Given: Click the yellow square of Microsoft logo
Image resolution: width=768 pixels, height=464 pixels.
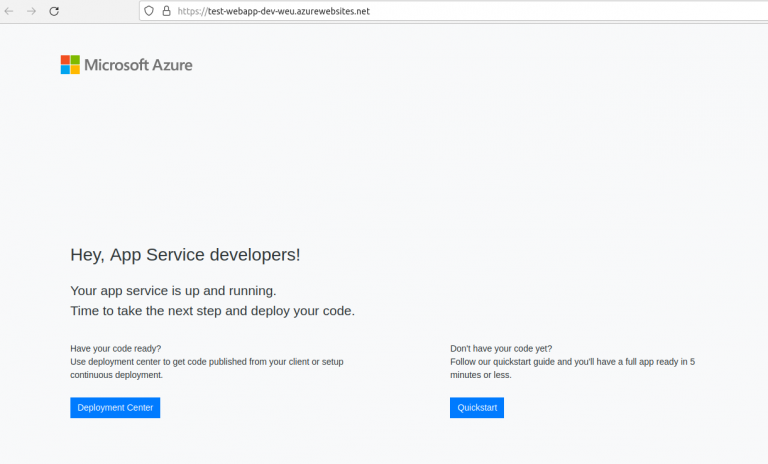Looking at the screenshot, I should (75, 70).
